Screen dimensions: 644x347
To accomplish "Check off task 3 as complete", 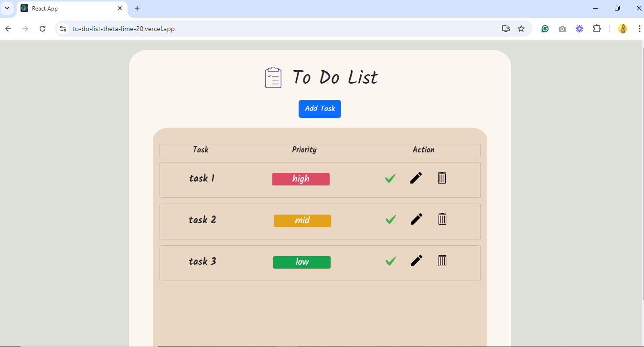I will (391, 261).
